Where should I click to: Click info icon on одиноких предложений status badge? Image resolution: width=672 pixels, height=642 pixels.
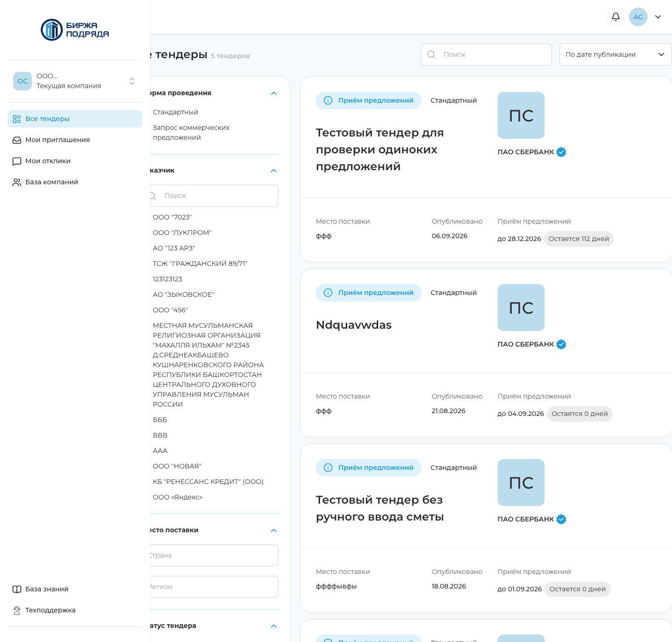coord(328,101)
